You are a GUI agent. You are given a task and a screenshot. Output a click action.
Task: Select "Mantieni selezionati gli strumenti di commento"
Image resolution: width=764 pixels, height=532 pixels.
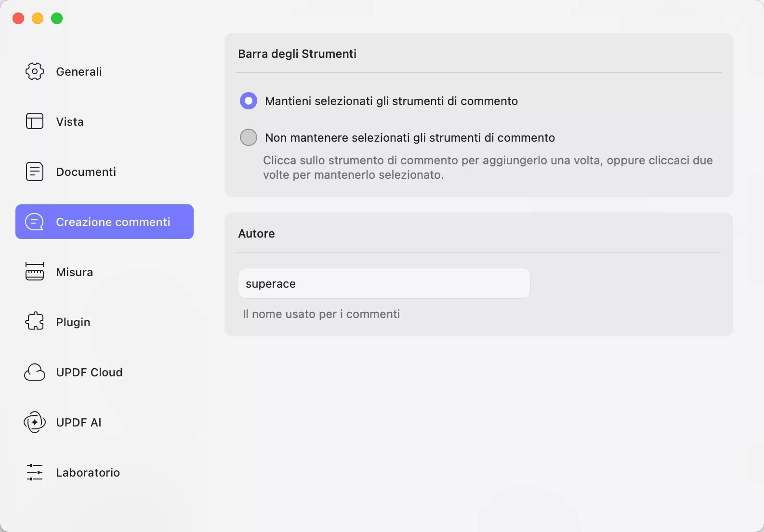[248, 100]
